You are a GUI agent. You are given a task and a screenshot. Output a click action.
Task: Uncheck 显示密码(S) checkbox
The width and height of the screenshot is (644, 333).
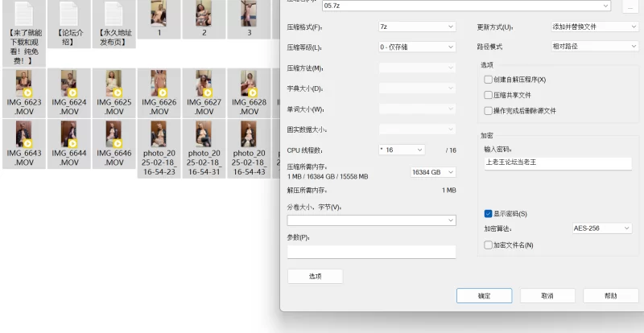click(x=488, y=214)
